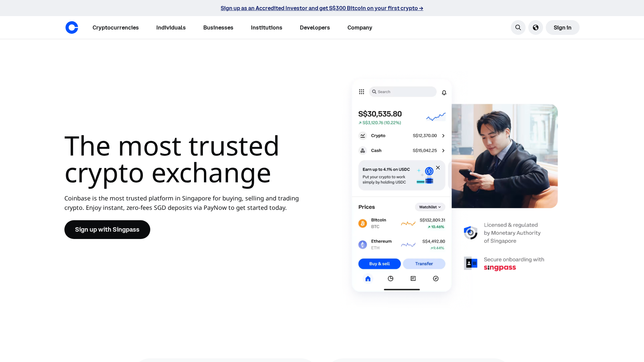
Task: Click the Bitcoin price S$132,809.31
Action: (x=432, y=220)
